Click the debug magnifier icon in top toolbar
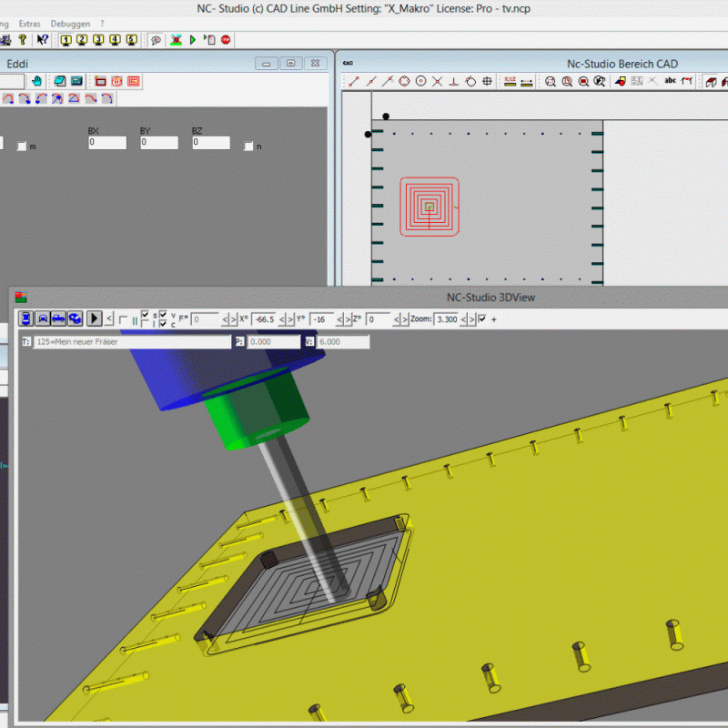This screenshot has height=728, width=728. coord(156,39)
